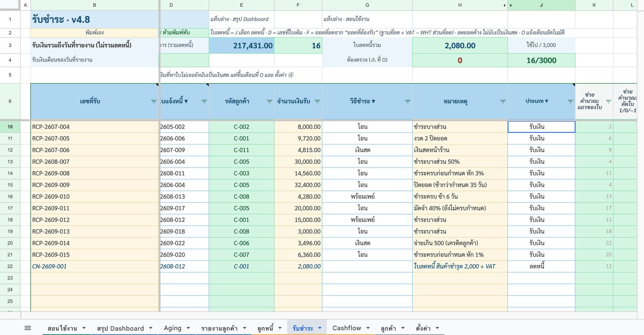644x335 pixels.
Task: Select payment method พร้อมเพย์ in row 16
Action: [367, 197]
